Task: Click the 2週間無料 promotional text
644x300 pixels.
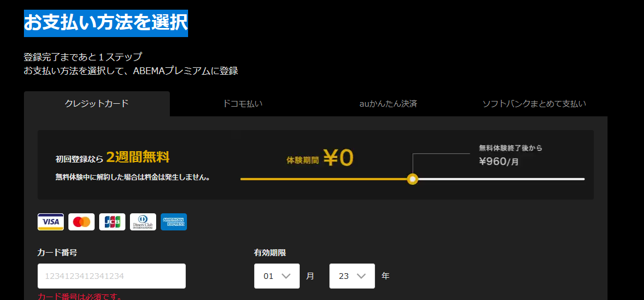Action: point(138,157)
